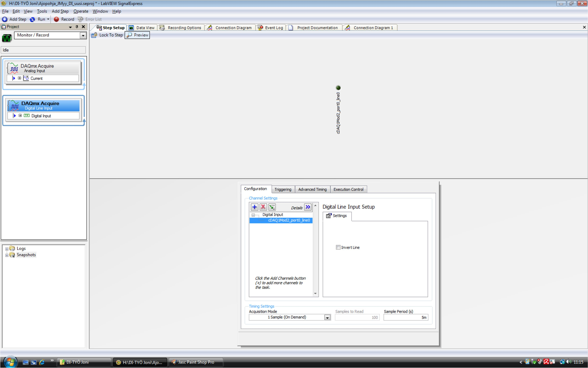The height and width of the screenshot is (368, 588).
Task: Click the Add Channels plus icon
Action: click(254, 207)
